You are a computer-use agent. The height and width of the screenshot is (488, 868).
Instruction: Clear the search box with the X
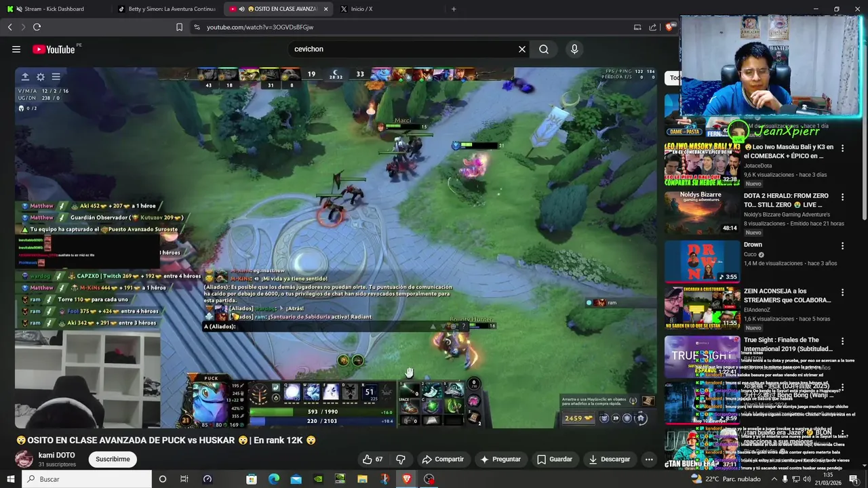coord(522,49)
